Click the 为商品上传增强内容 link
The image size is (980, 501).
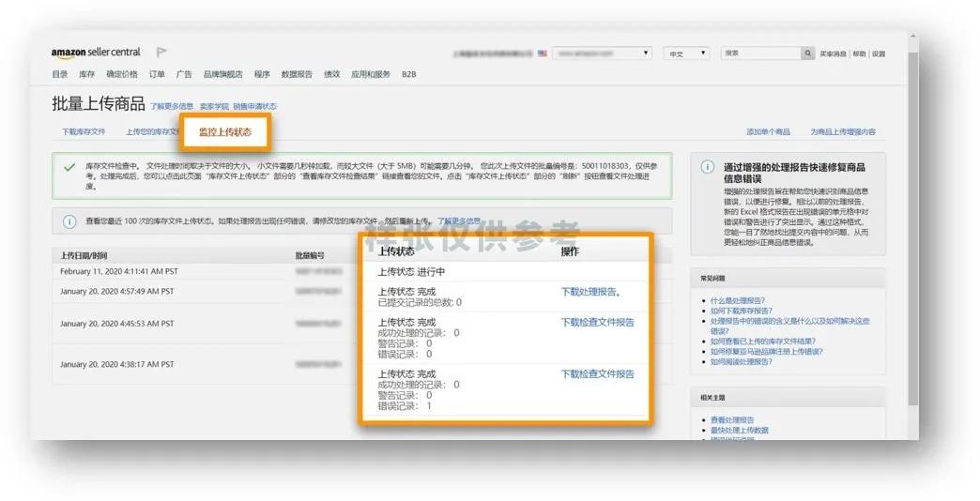[843, 131]
